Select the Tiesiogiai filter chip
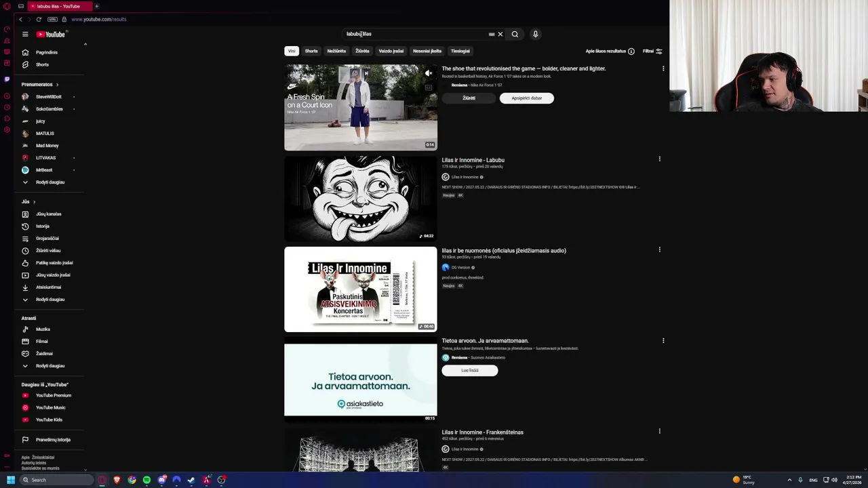This screenshot has height=488, width=868. tap(460, 51)
